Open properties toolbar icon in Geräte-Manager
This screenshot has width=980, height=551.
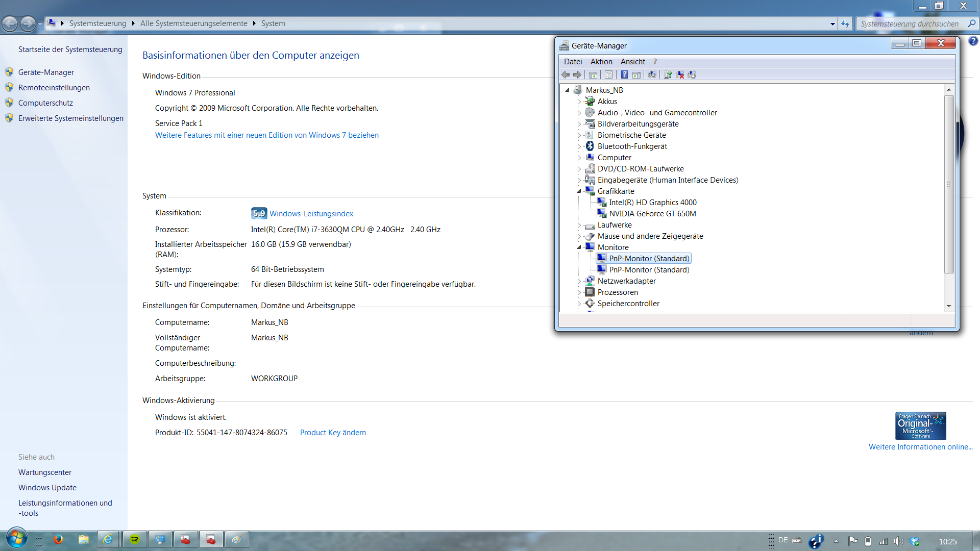[608, 75]
